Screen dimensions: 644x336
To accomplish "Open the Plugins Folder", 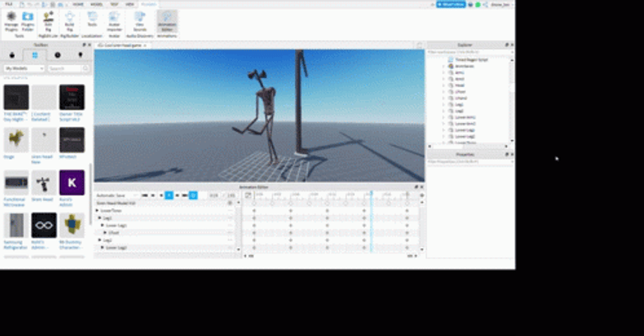I will click(28, 22).
